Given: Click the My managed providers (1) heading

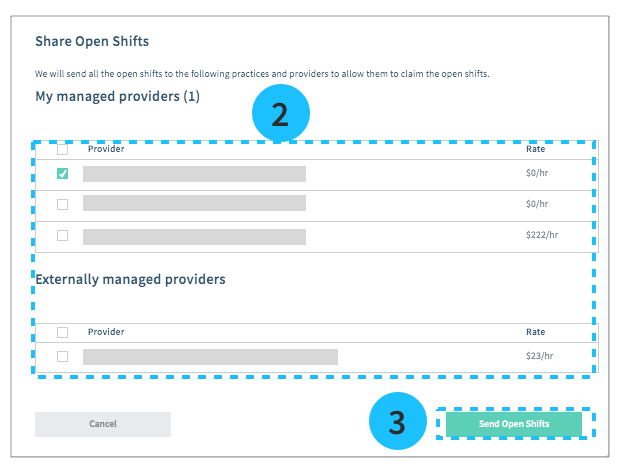Looking at the screenshot, I should (118, 97).
